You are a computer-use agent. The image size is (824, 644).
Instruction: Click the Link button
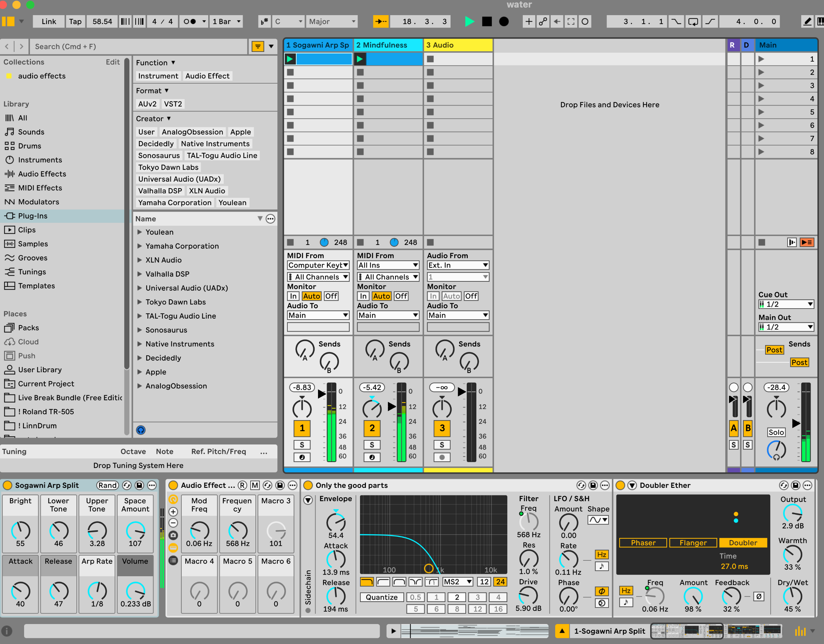click(x=49, y=21)
